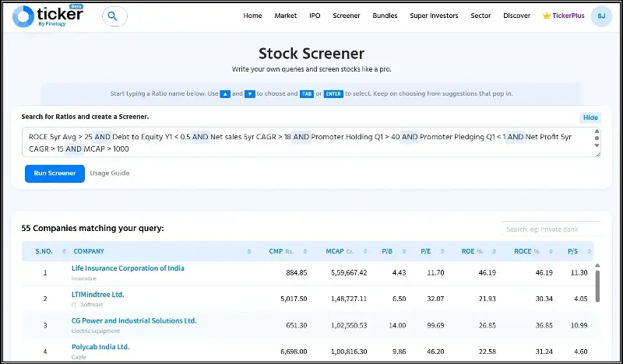Hide the screener query box
The image size is (623, 364).
(x=590, y=117)
